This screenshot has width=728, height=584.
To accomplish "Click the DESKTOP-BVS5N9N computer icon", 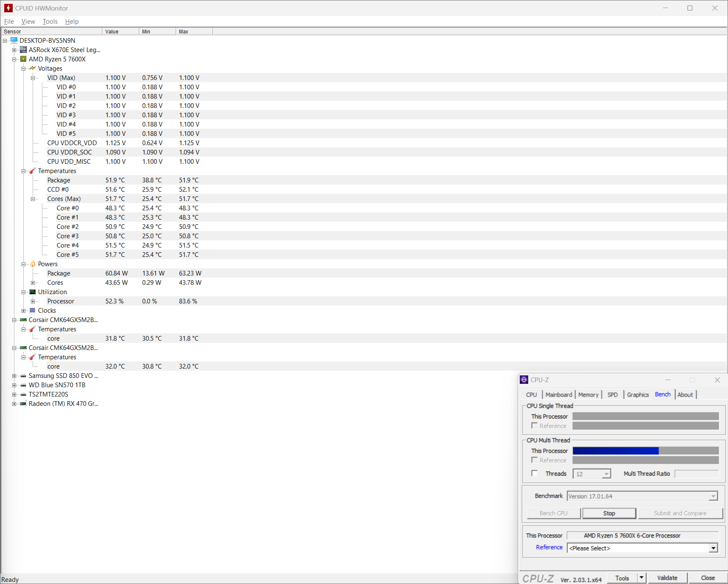I will (14, 40).
